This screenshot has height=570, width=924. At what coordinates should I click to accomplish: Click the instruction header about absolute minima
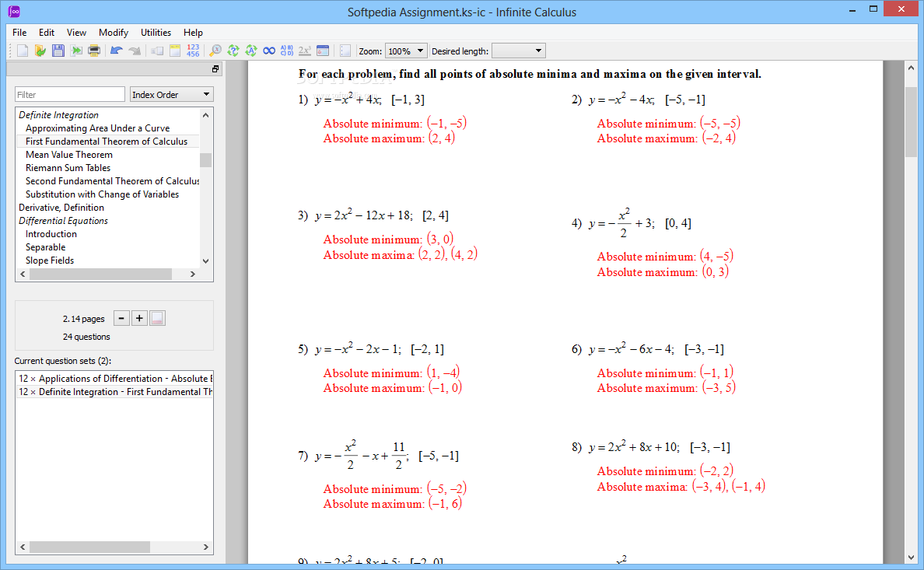(530, 74)
